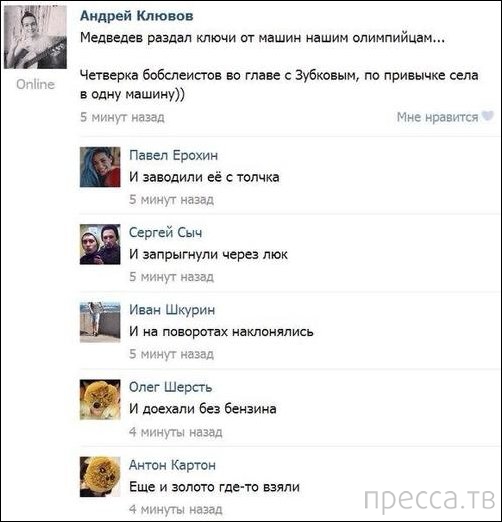This screenshot has height=522, width=502.
Task: Open Олег Шерсть's profile name
Action: (x=171, y=387)
